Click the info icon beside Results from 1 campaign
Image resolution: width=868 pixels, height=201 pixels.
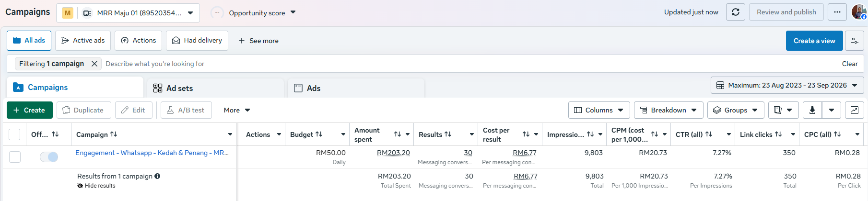[x=157, y=176]
